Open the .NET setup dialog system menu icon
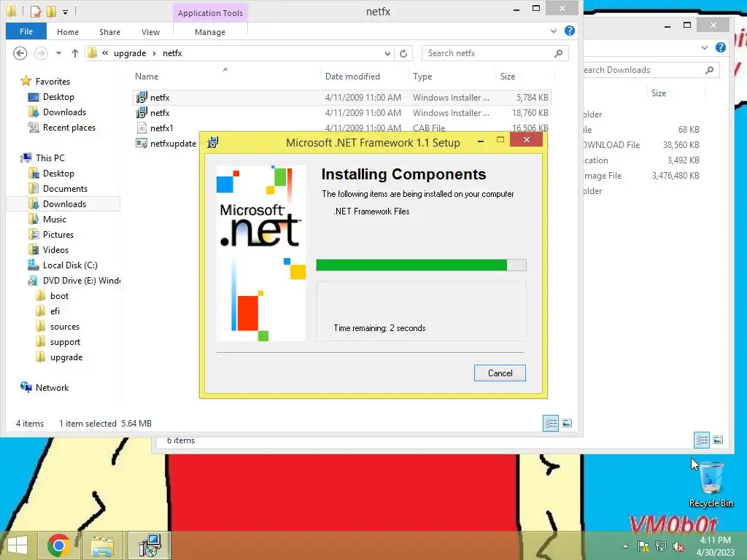747x560 pixels. 213,142
